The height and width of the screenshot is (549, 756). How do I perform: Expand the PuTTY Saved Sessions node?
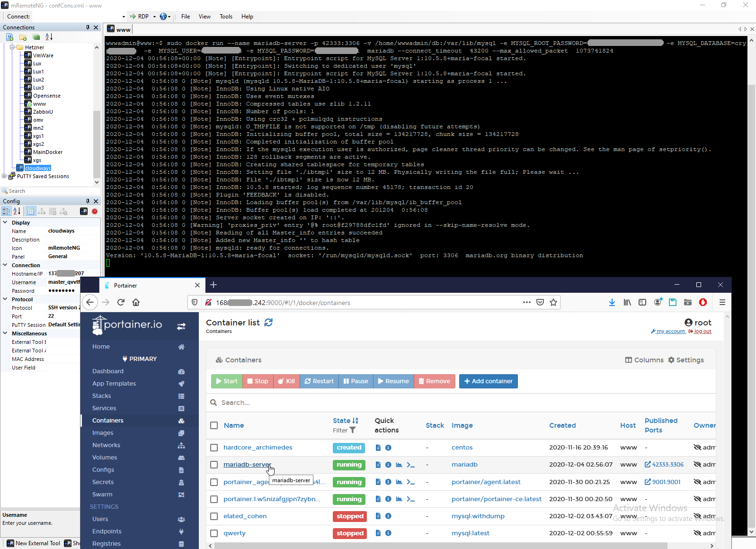click(x=4, y=176)
